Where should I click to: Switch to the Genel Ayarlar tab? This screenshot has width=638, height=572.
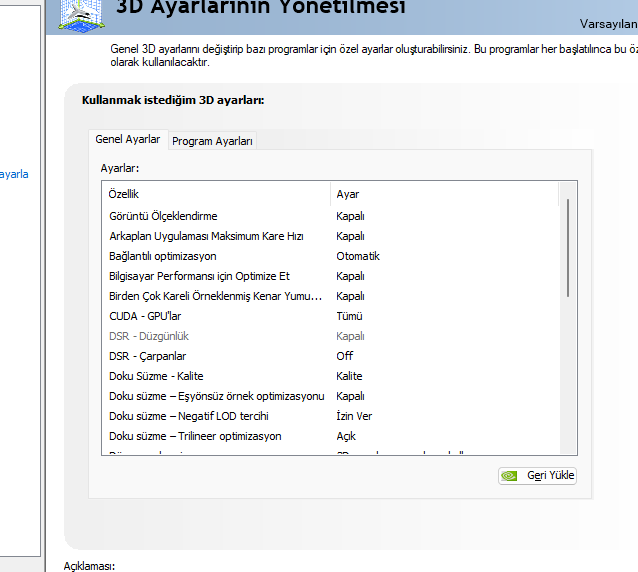tap(128, 140)
